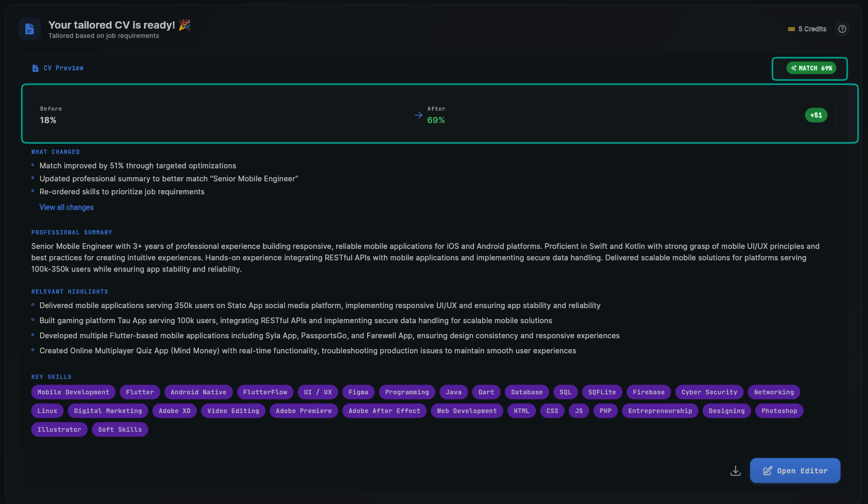
Task: Click the help question mark icon
Action: (x=842, y=29)
